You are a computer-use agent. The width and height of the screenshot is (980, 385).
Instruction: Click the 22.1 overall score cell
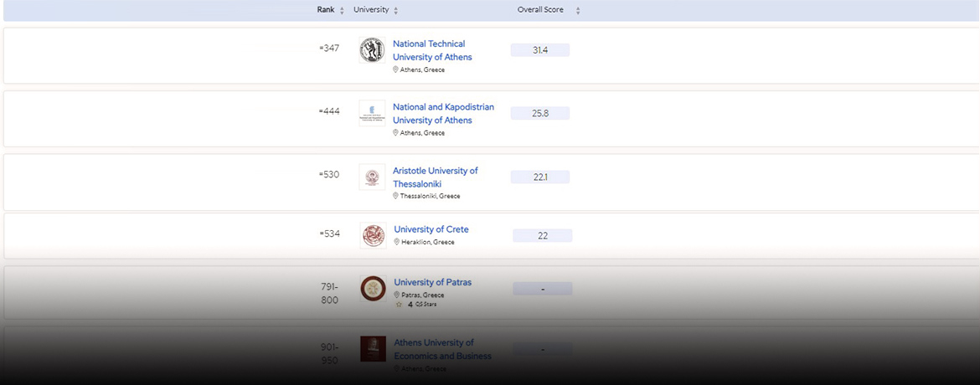(x=540, y=177)
